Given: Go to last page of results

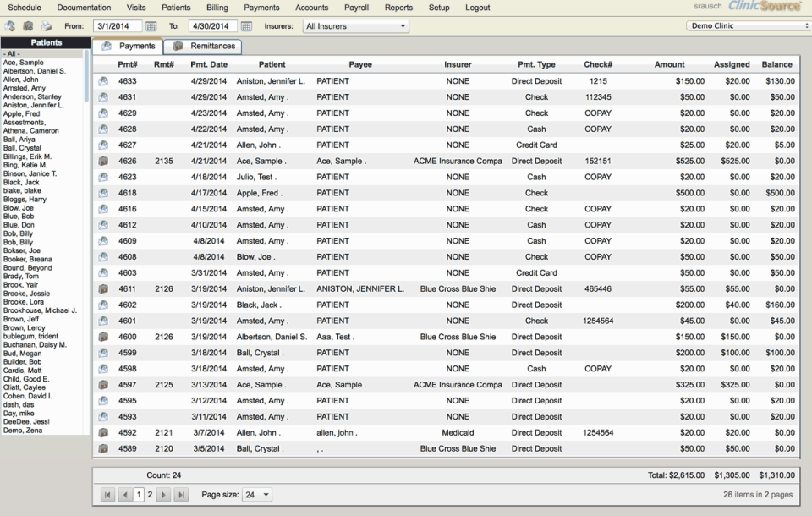Looking at the screenshot, I should tap(181, 495).
